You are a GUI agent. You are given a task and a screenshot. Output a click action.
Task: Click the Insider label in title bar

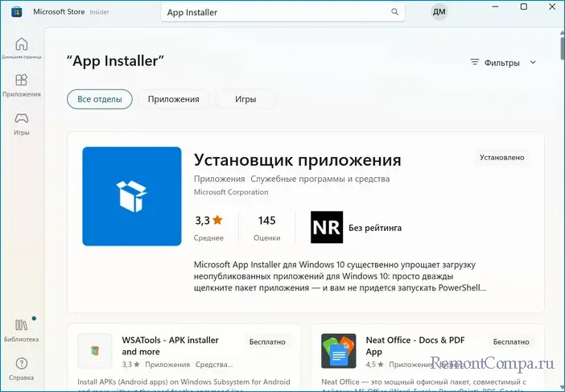tap(99, 12)
